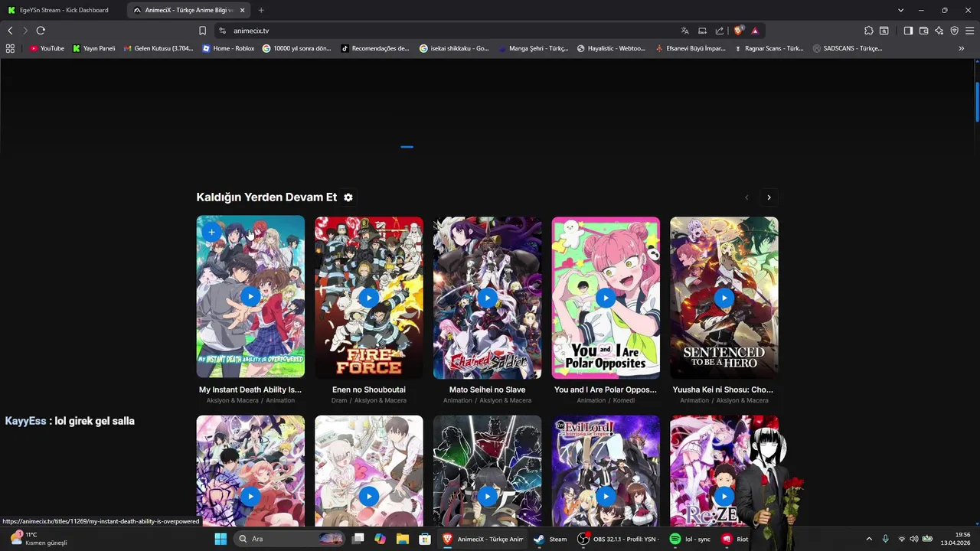The width and height of the screenshot is (980, 551).
Task: Reload the page in browser
Action: [41, 31]
